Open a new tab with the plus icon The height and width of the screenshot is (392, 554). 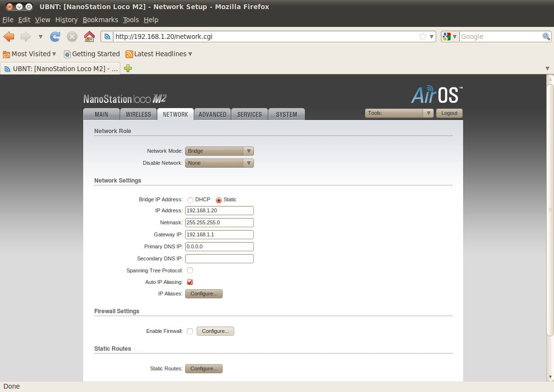pos(128,69)
